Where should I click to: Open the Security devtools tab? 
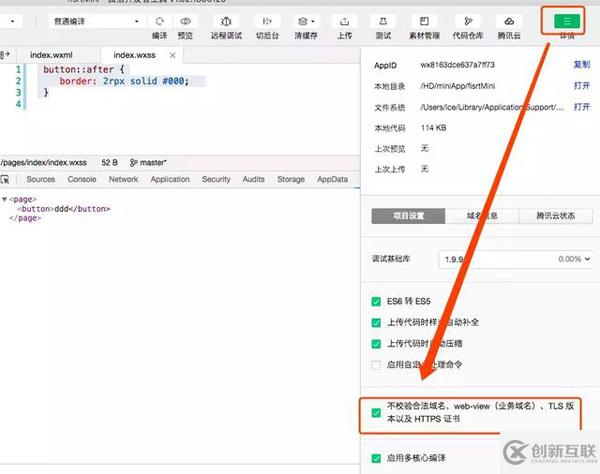tap(216, 179)
